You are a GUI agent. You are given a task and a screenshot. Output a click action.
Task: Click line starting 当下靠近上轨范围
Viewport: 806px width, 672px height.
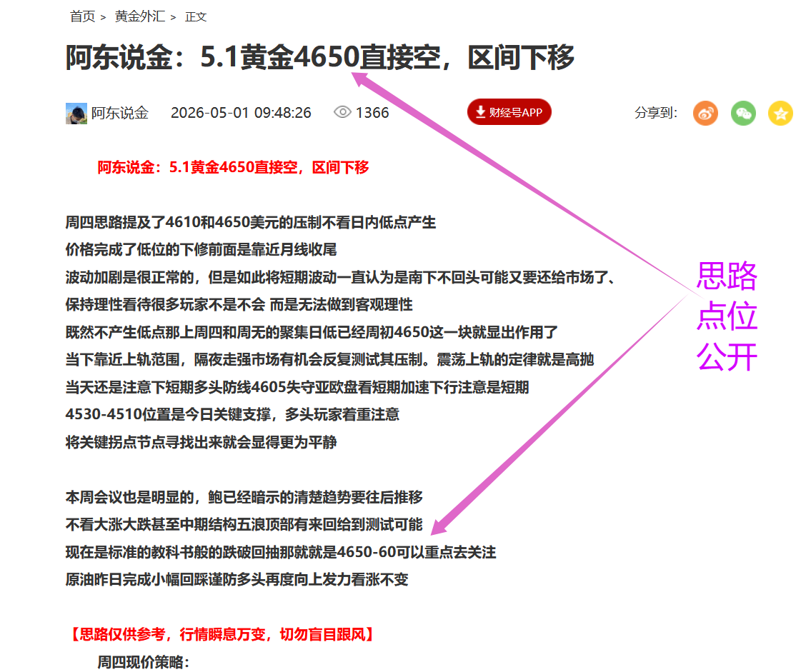tap(329, 360)
